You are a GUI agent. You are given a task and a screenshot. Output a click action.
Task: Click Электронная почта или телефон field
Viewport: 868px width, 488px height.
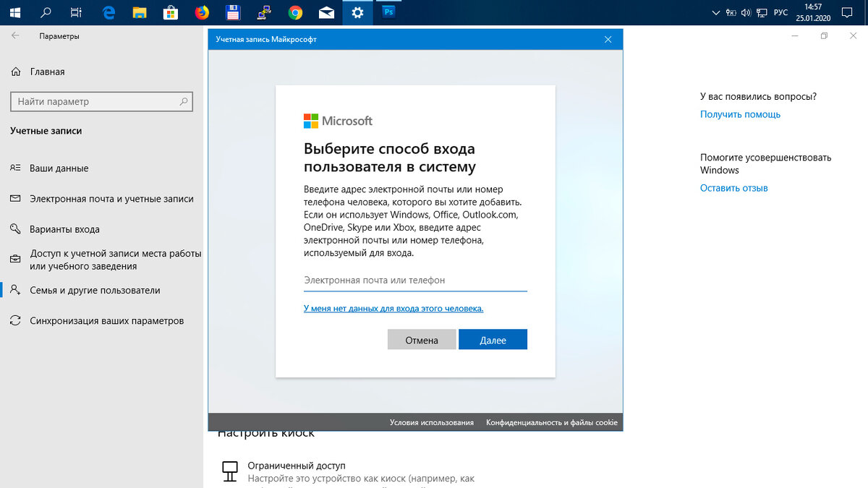[415, 281]
